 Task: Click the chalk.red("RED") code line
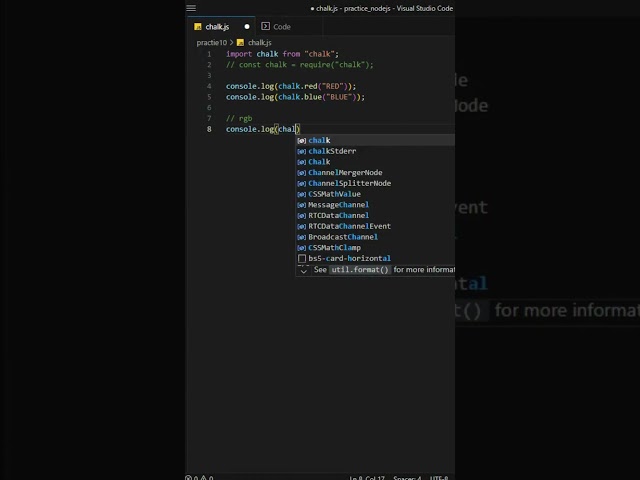tap(291, 86)
